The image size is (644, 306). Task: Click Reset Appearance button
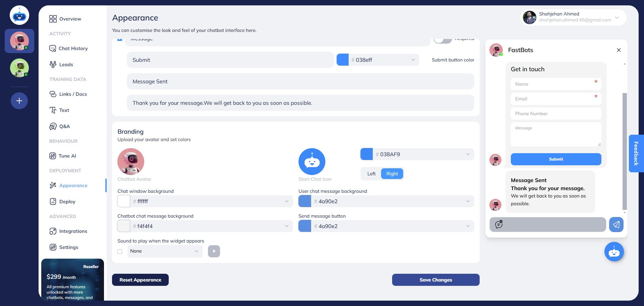(x=140, y=280)
